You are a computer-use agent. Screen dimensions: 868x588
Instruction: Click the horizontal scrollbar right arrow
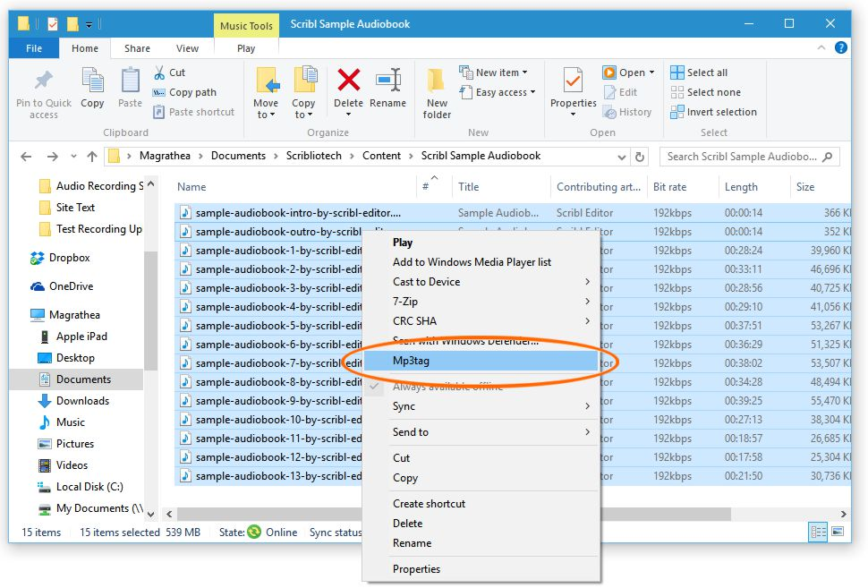click(x=843, y=515)
